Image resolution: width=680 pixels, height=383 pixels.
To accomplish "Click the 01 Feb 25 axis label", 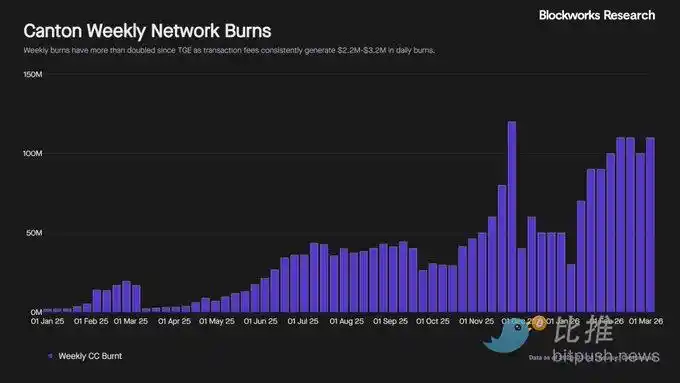I will click(x=91, y=321).
